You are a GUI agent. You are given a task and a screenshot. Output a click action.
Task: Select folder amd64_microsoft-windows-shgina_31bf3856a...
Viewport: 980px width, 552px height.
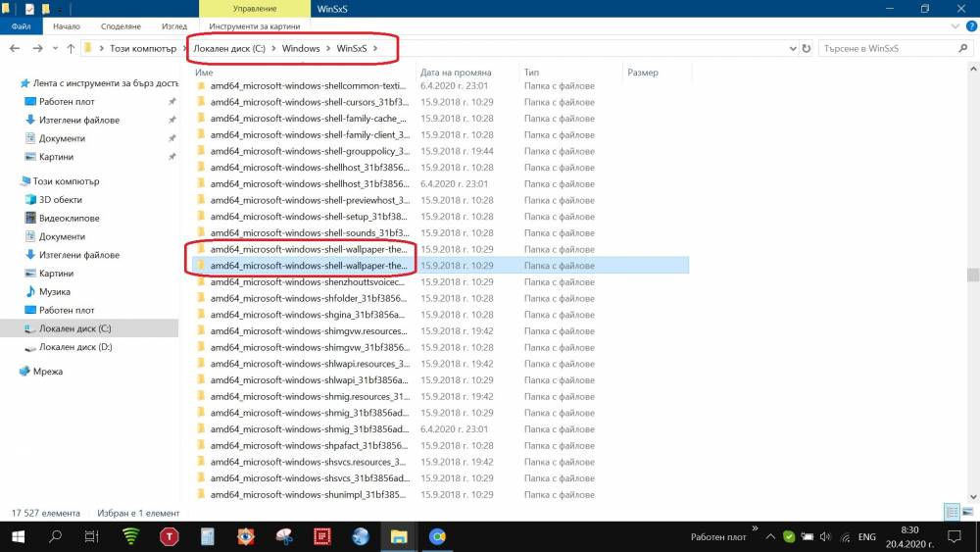pyautogui.click(x=308, y=315)
